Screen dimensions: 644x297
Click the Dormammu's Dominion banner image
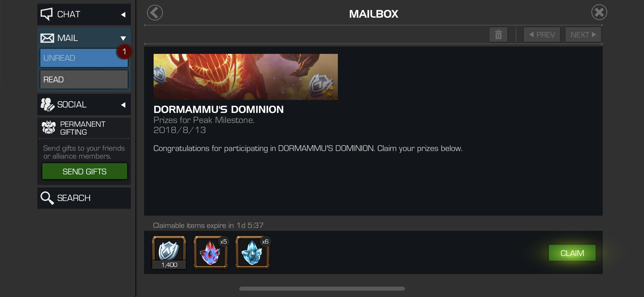246,77
